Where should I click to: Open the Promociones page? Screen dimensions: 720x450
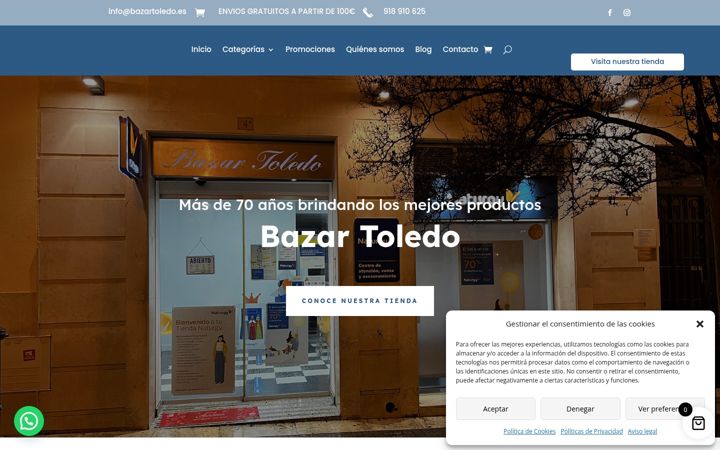coord(310,50)
